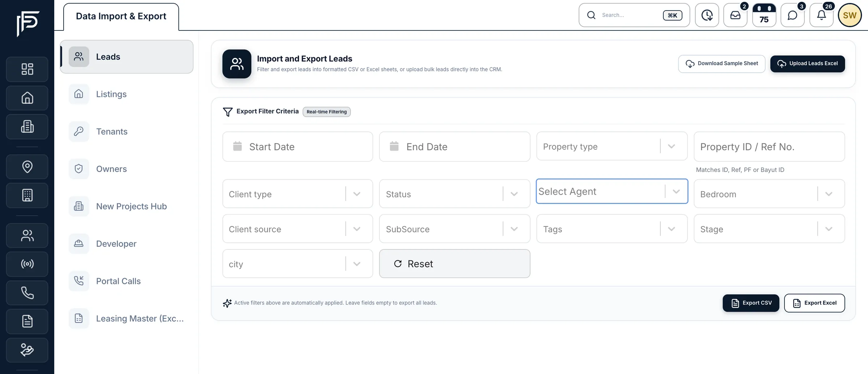Open notifications bell with badge 26
868x374 pixels.
tap(821, 15)
